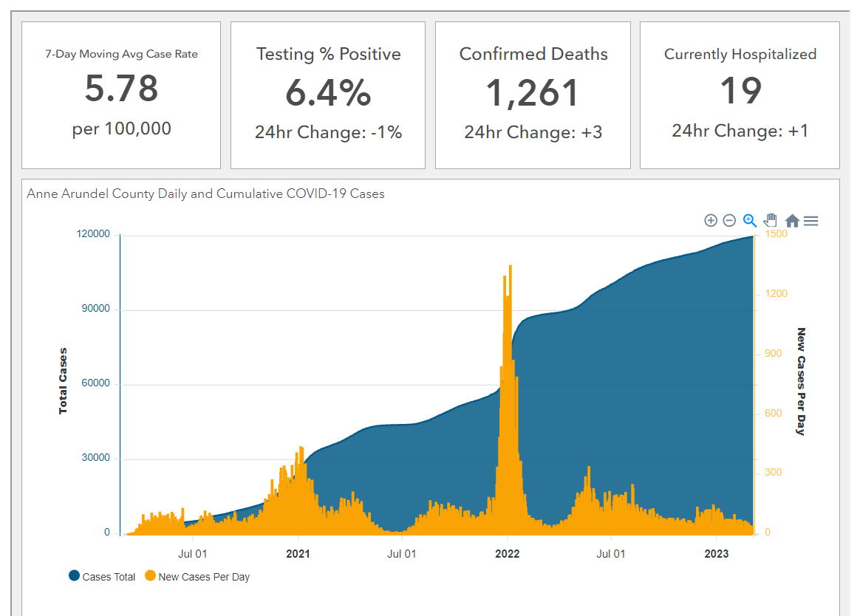Click the zoom out minus icon
857x616 pixels.
[729, 220]
